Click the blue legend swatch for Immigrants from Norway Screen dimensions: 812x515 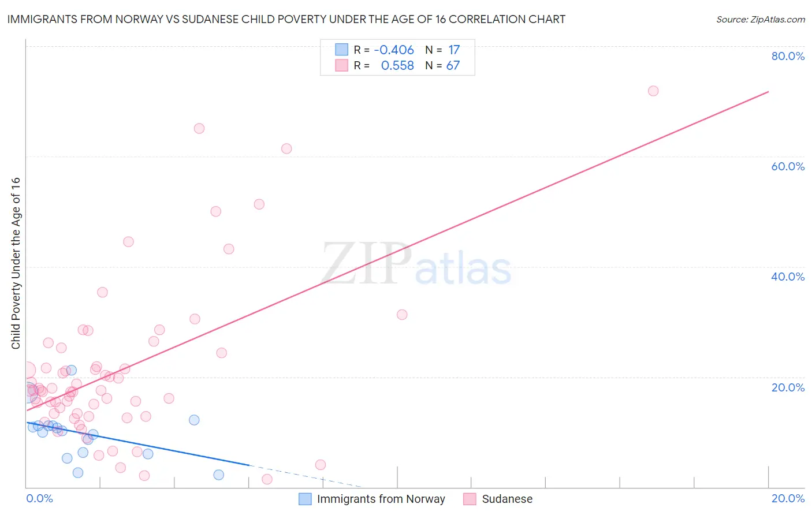pos(305,499)
